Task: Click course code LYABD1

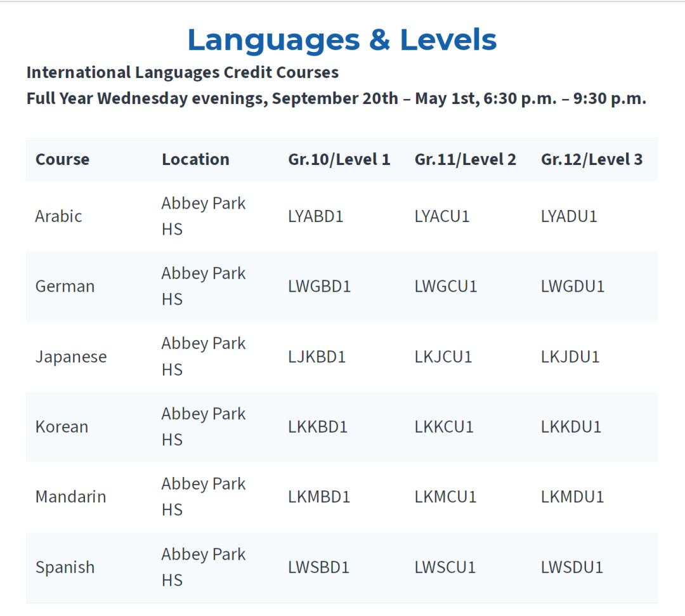Action: tap(315, 216)
